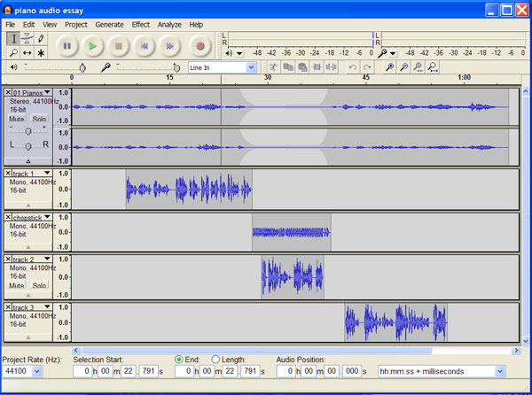The height and width of the screenshot is (395, 532).
Task: Select the Time Shift tool
Action: 27,53
